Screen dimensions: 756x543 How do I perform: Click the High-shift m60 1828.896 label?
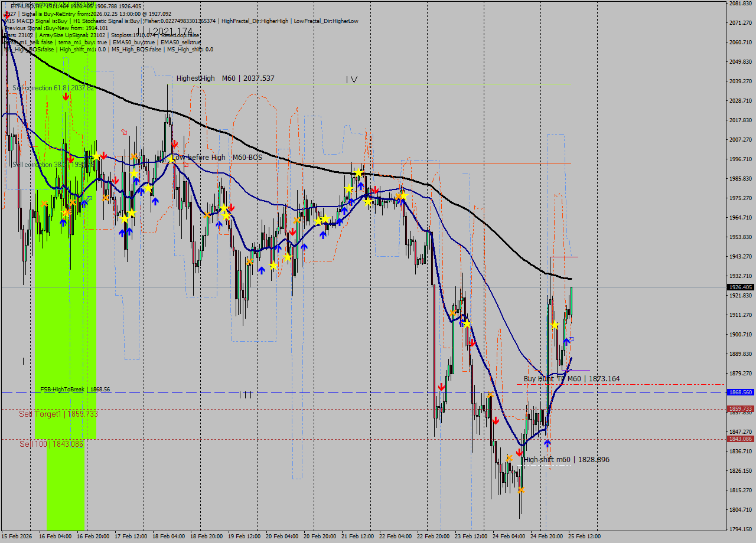(x=567, y=460)
